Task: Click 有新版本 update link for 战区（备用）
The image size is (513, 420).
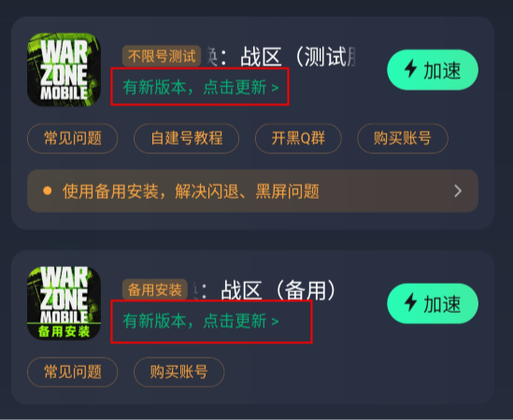Action: 201,321
